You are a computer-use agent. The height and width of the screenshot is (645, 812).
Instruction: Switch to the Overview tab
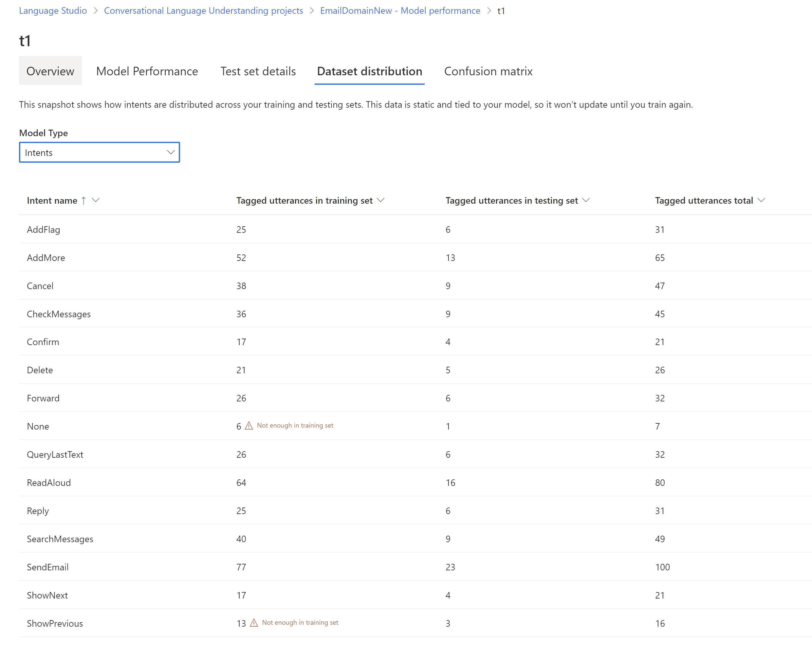(50, 71)
